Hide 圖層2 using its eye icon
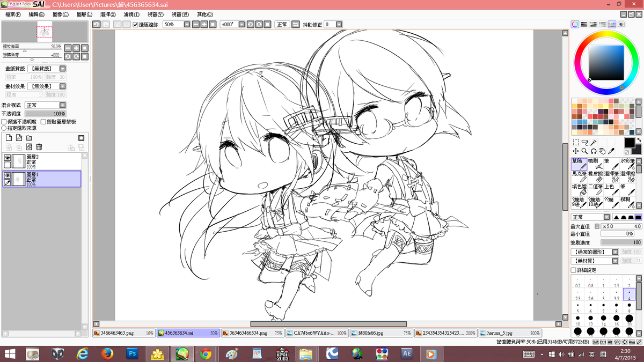 click(x=8, y=158)
